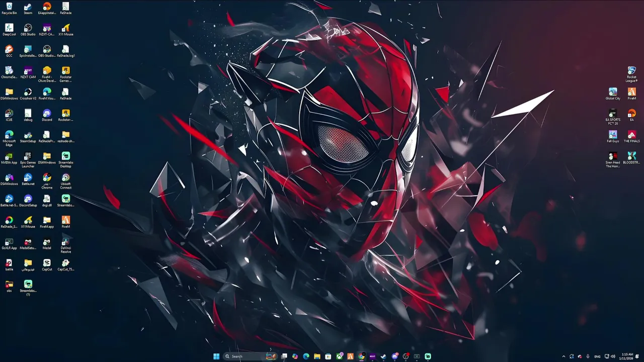This screenshot has height=362, width=644.
Task: Open File Explorer from the taskbar
Action: point(317,356)
